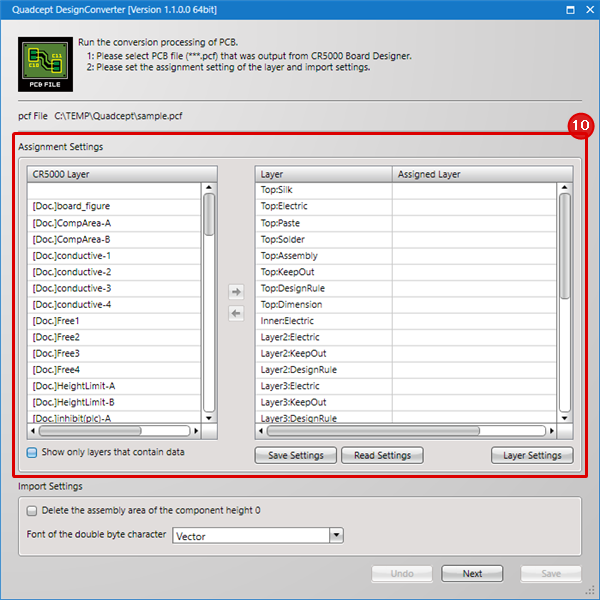
Task: Click the left arrow unassign layer button
Action: [236, 314]
